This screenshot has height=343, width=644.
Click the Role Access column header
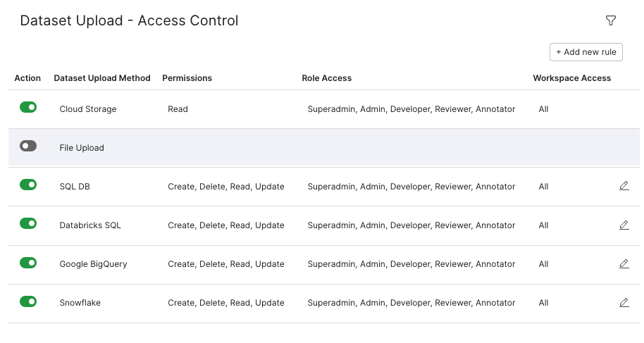[x=326, y=78]
